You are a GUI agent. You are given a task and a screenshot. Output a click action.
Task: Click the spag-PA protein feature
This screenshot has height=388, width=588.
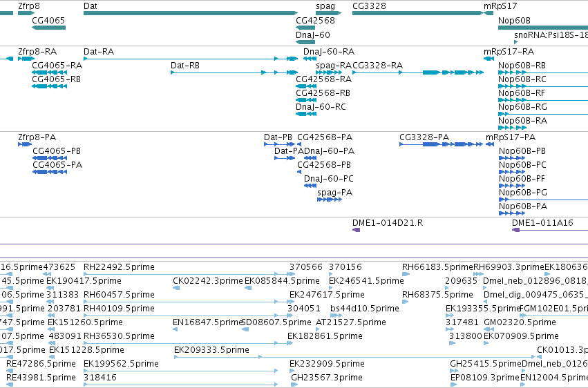tap(330, 200)
